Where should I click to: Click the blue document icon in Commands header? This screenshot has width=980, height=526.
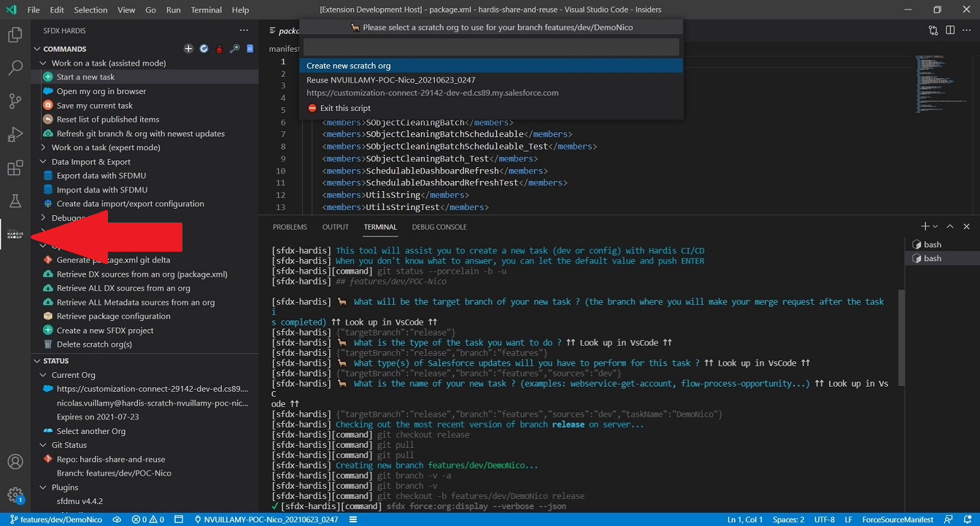tap(250, 49)
